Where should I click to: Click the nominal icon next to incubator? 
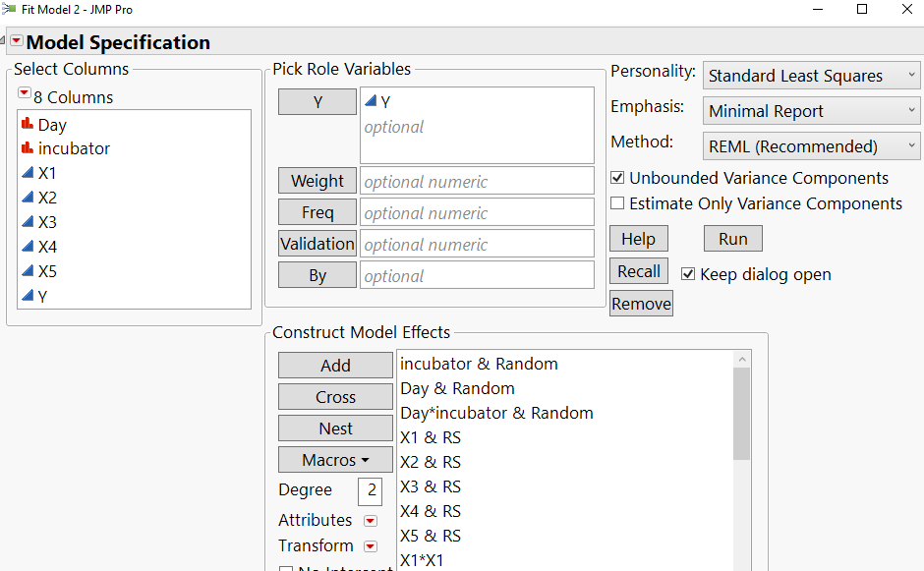[25, 149]
